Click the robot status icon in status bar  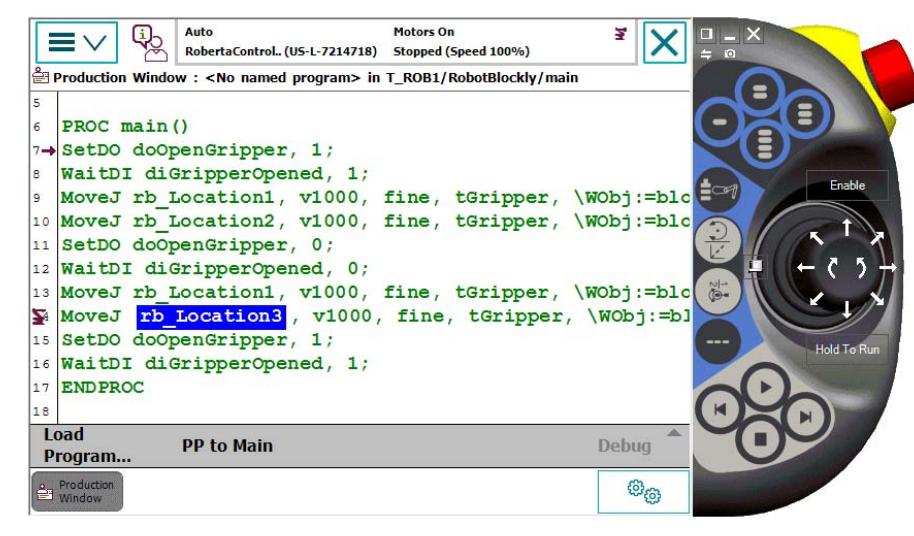click(x=620, y=33)
